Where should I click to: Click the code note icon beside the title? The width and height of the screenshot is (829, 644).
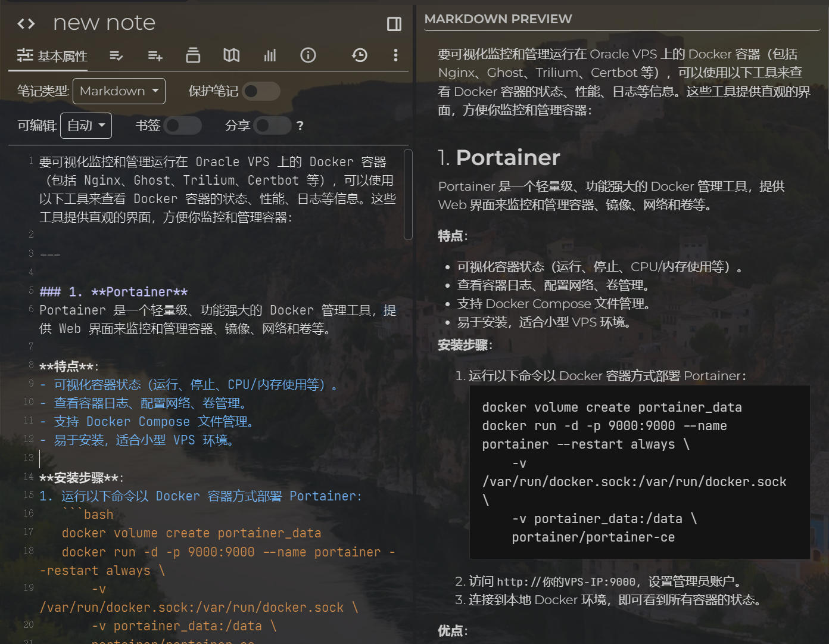click(x=26, y=24)
